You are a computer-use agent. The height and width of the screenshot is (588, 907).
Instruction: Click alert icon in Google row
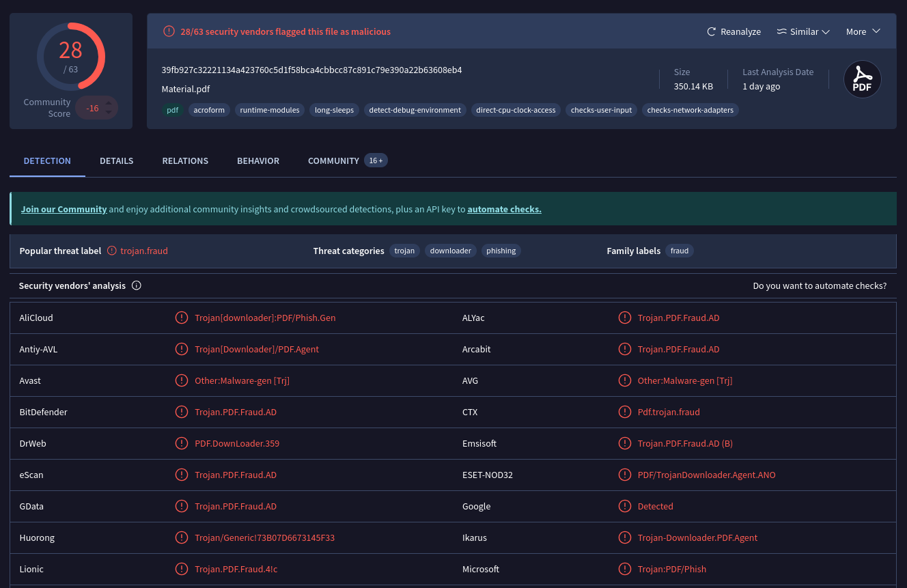[625, 506]
